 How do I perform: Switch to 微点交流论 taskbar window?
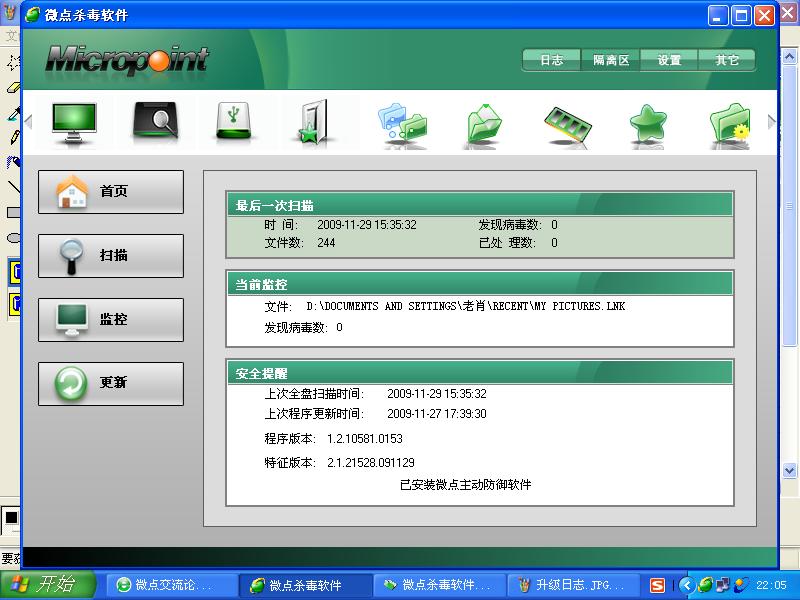pyautogui.click(x=171, y=585)
